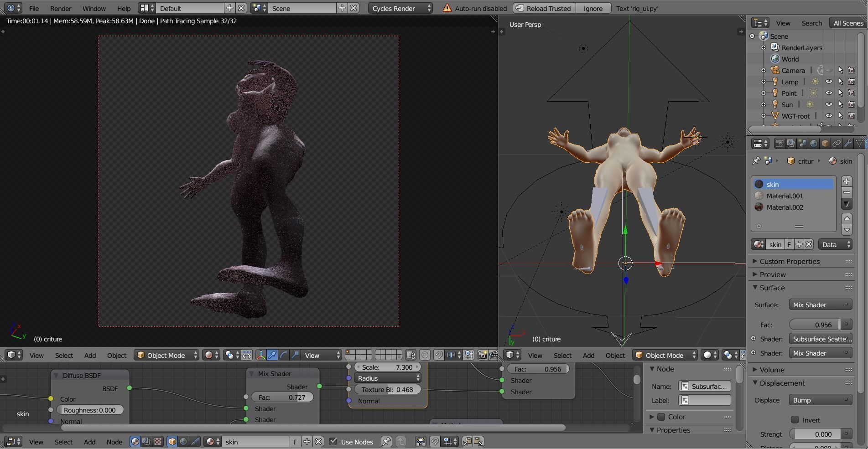Remove the material slot with minus button
868x449 pixels.
[847, 192]
